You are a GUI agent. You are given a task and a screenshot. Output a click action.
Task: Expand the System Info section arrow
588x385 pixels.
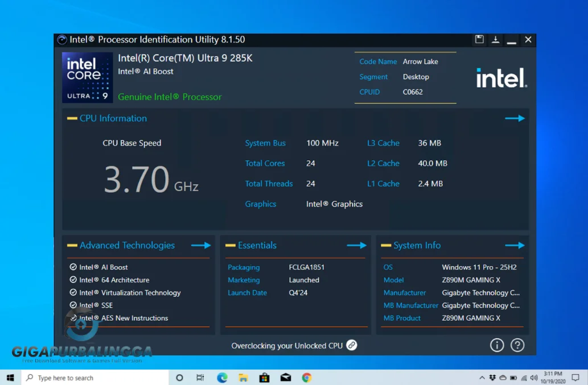tap(515, 245)
